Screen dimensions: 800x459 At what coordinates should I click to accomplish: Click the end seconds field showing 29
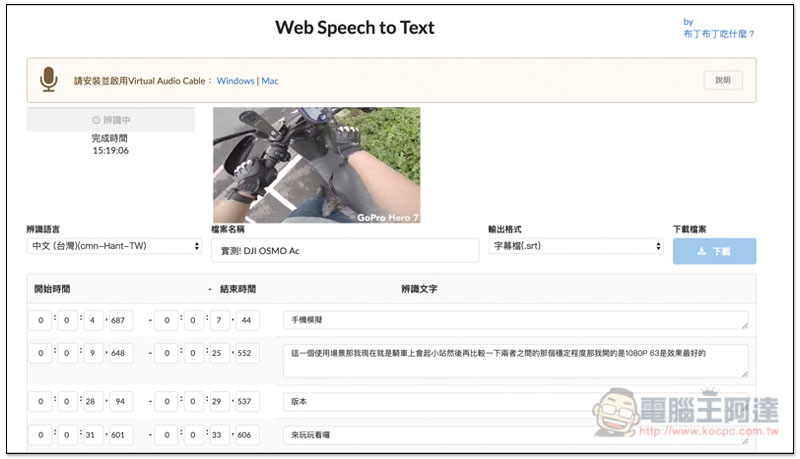tap(219, 401)
